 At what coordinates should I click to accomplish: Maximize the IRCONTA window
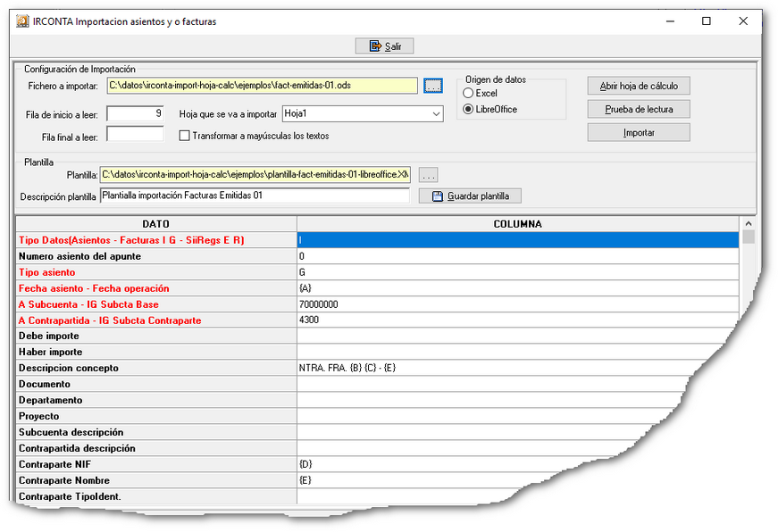point(706,21)
